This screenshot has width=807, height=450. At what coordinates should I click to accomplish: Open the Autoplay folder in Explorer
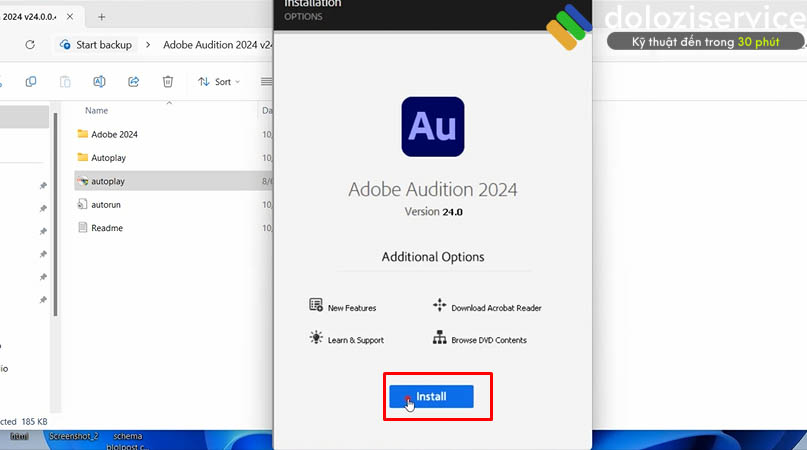(108, 158)
